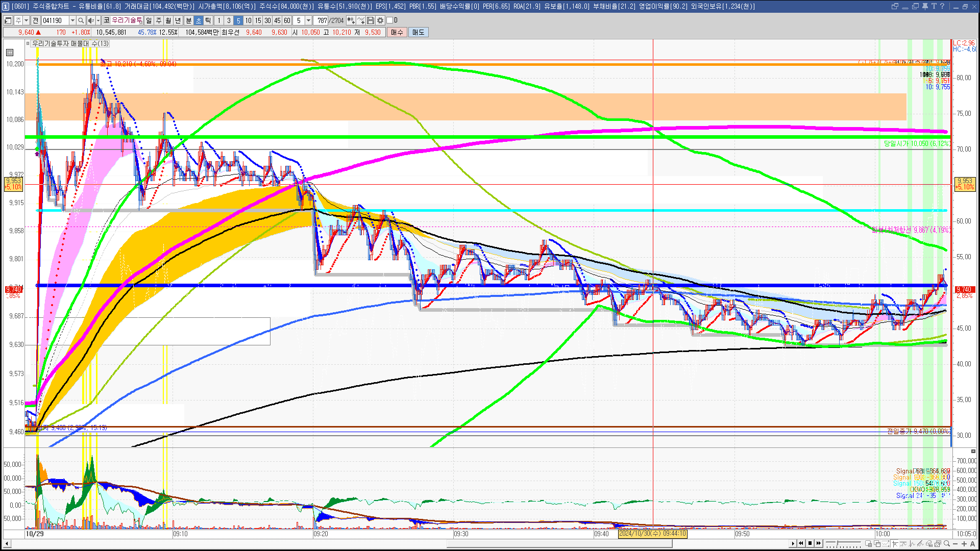Click the zoom magnifier icon at bottom right
Image resolution: width=980 pixels, height=551 pixels.
[x=947, y=543]
